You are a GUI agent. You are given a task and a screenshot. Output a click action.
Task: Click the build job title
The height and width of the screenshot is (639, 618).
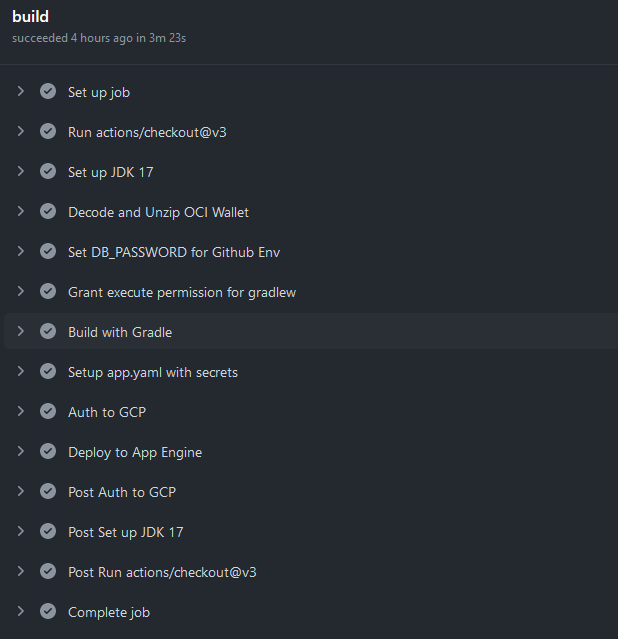(x=30, y=17)
